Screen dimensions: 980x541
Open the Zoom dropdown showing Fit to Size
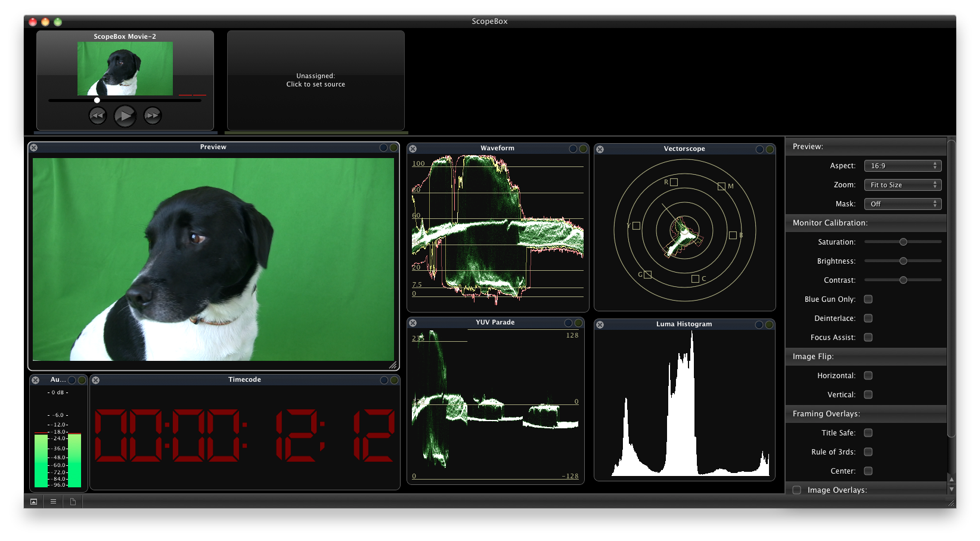(x=903, y=185)
